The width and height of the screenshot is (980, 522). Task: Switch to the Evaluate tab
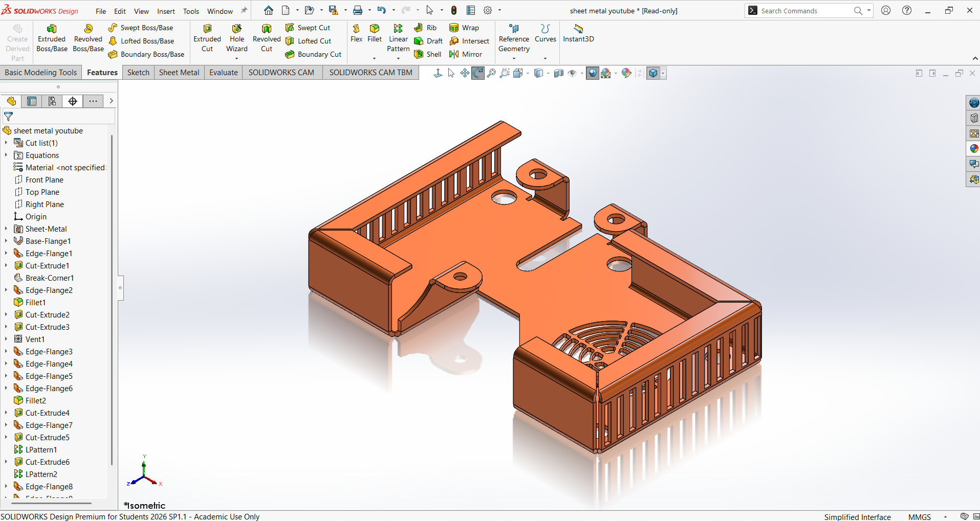coord(224,73)
